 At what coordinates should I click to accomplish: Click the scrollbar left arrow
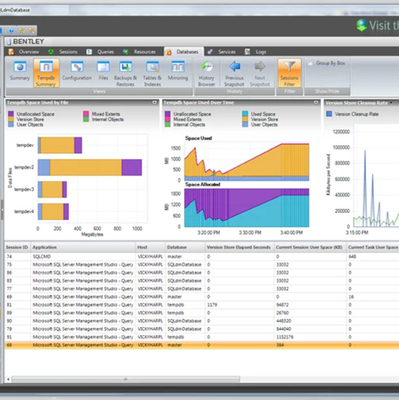[x=8, y=379]
